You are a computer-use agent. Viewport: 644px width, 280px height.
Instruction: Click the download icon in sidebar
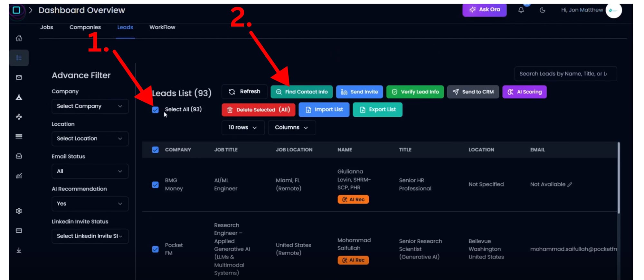pyautogui.click(x=19, y=250)
